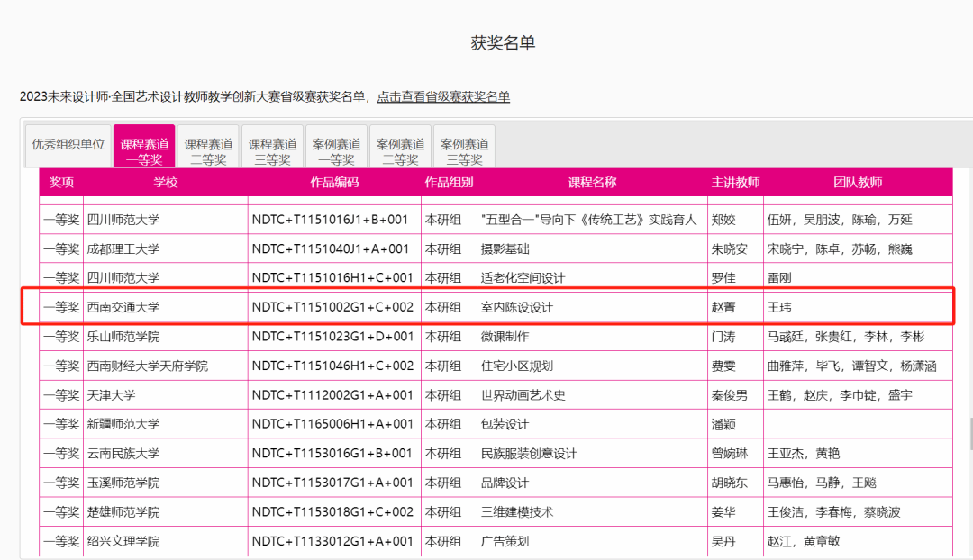Click code NDTC+T1112002G1+A+001
The width and height of the screenshot is (973, 560).
coord(332,395)
